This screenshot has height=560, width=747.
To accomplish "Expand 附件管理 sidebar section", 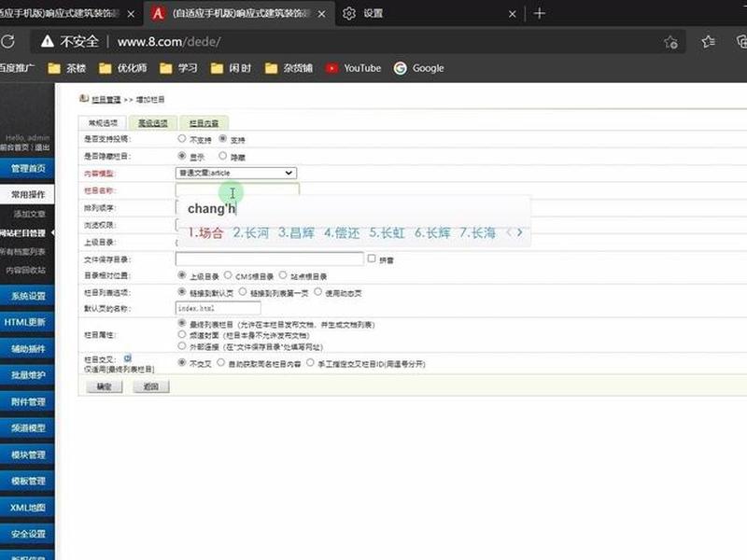I will click(27, 402).
